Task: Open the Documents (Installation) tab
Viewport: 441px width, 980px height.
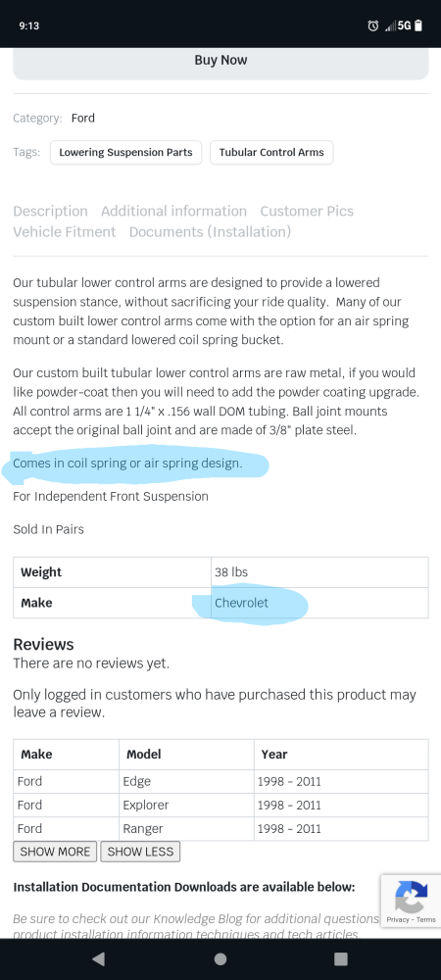Action: click(210, 232)
